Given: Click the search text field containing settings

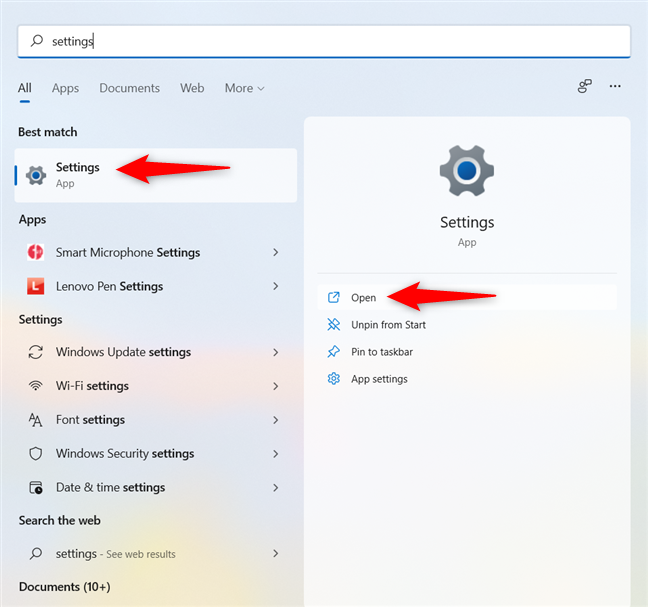Looking at the screenshot, I should click(324, 41).
